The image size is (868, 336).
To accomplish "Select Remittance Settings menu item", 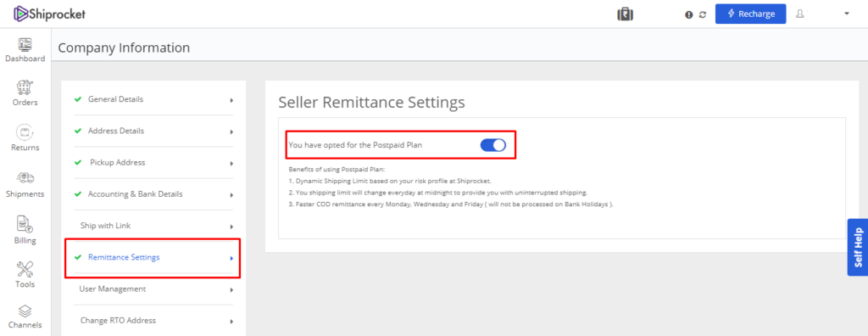I will pos(153,258).
